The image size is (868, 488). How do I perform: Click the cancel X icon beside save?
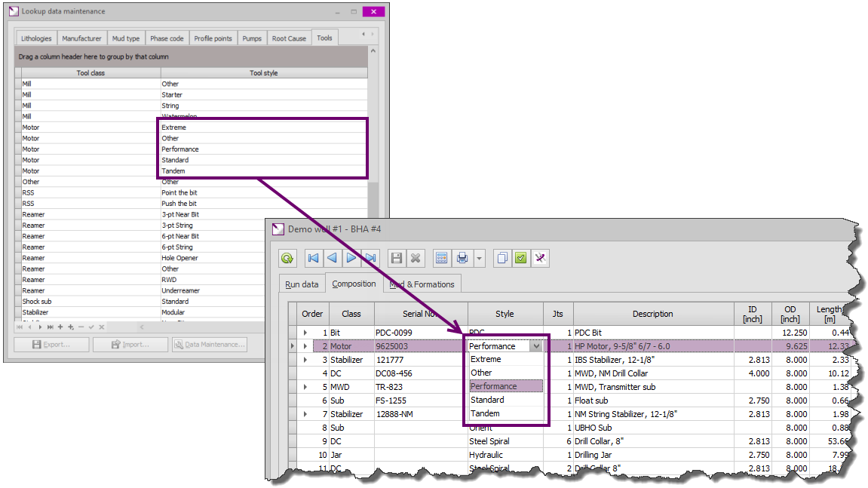tap(415, 259)
